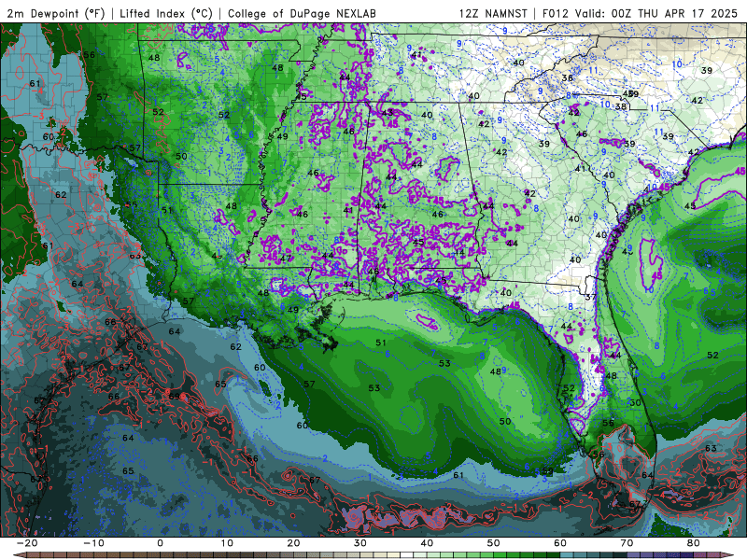Click the 70 label on the legend scale
This screenshot has height=560, width=747.
627,543
